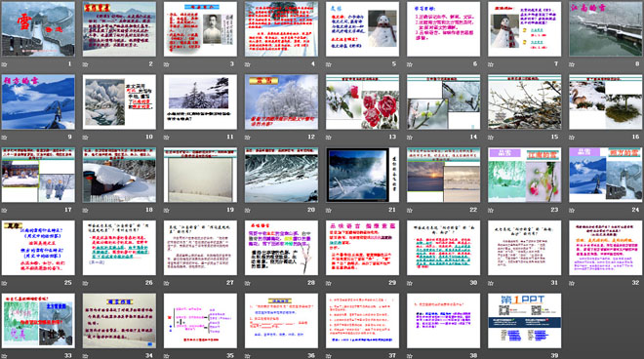
Task: Click the animation star icon under slide 25
Action: pos(4,283)
